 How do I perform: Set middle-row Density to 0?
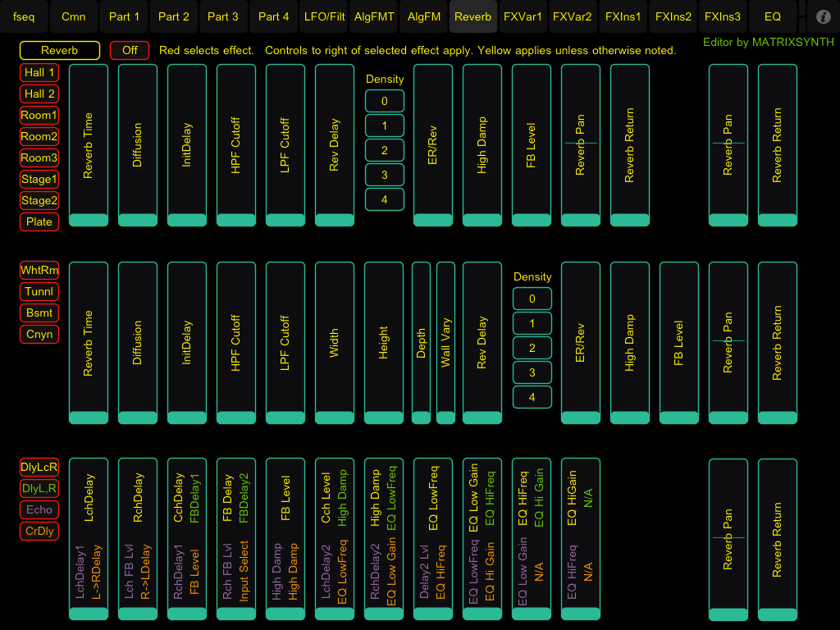point(532,299)
